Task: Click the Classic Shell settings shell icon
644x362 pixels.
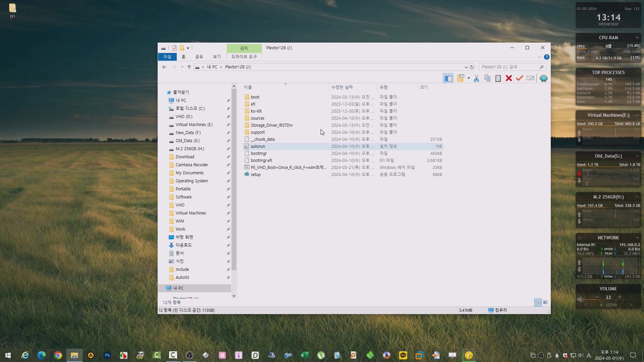Action: coord(544,78)
